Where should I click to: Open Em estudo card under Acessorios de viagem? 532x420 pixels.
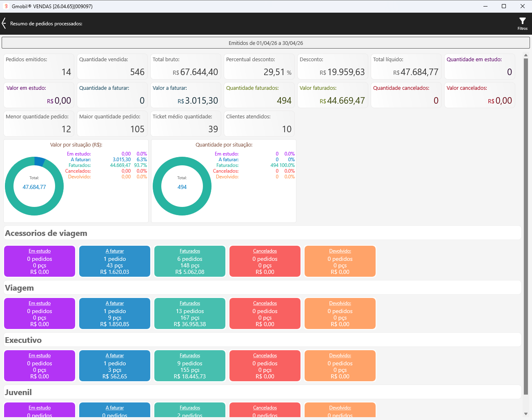40,261
